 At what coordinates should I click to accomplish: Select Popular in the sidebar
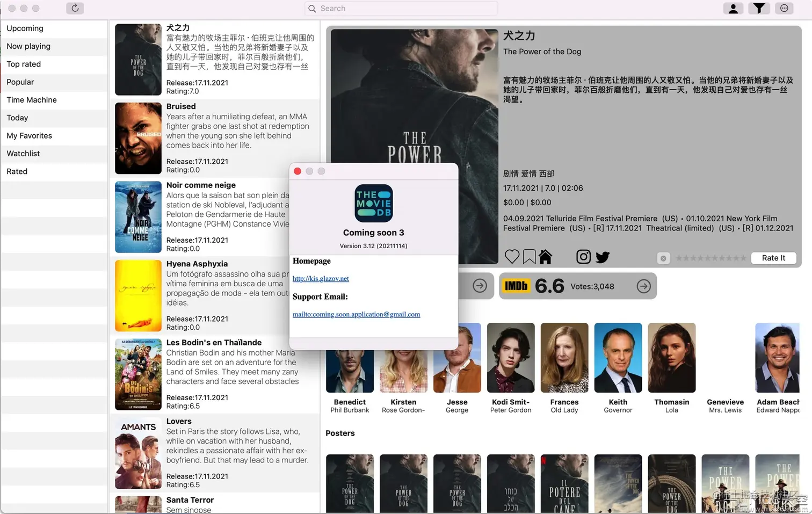tap(54, 82)
